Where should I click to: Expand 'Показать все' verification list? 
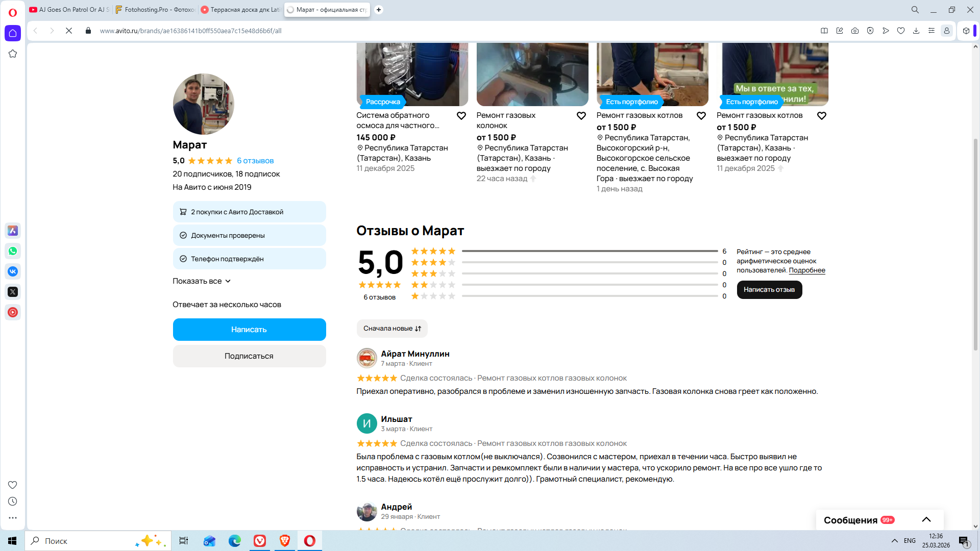202,281
